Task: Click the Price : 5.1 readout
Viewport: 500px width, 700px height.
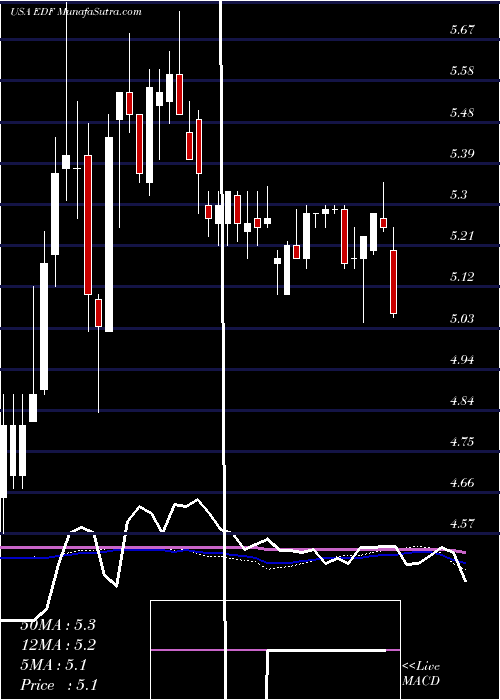Action: tap(59, 685)
